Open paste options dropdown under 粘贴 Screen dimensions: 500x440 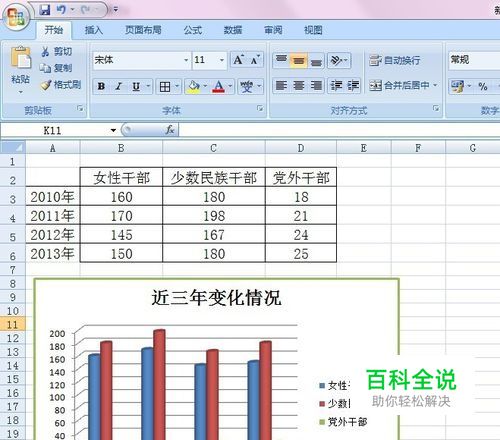(21, 92)
